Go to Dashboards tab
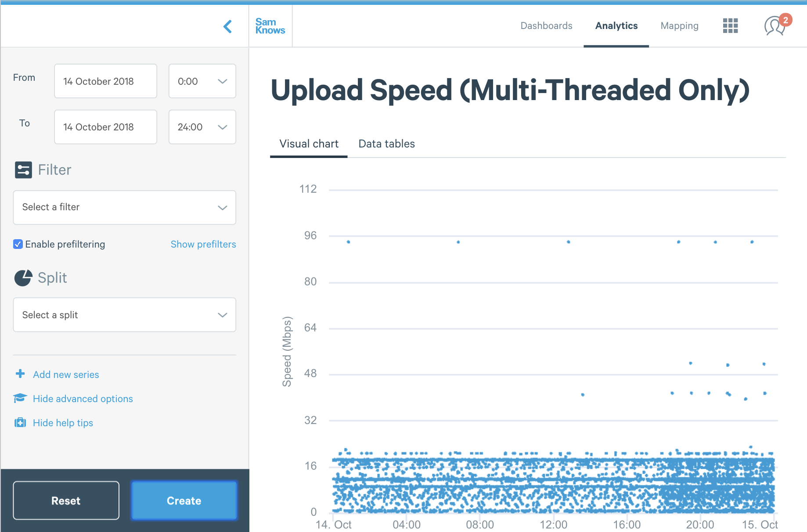The image size is (807, 532). 546,26
